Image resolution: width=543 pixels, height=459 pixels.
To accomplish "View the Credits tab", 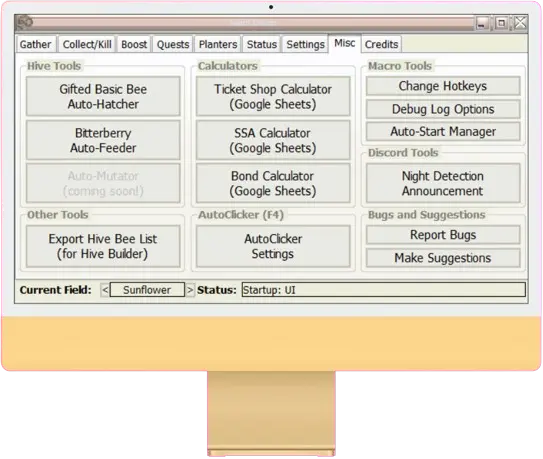I will 381,44.
